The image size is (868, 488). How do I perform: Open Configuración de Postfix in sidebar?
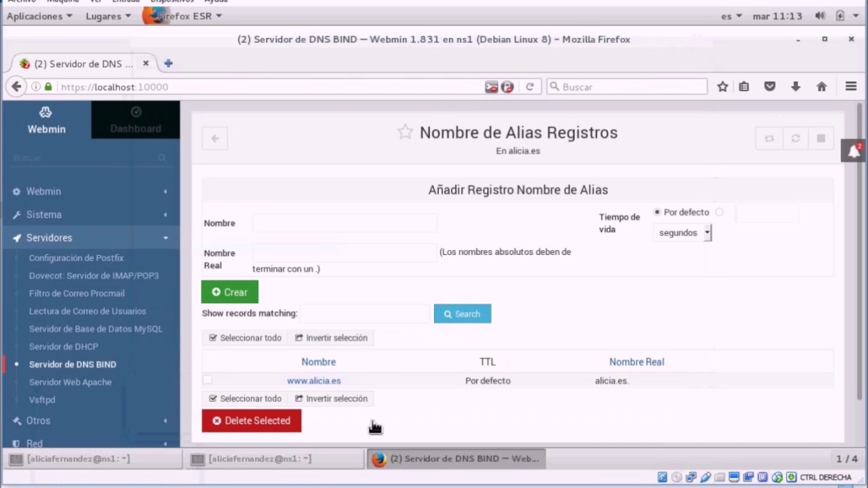click(76, 258)
